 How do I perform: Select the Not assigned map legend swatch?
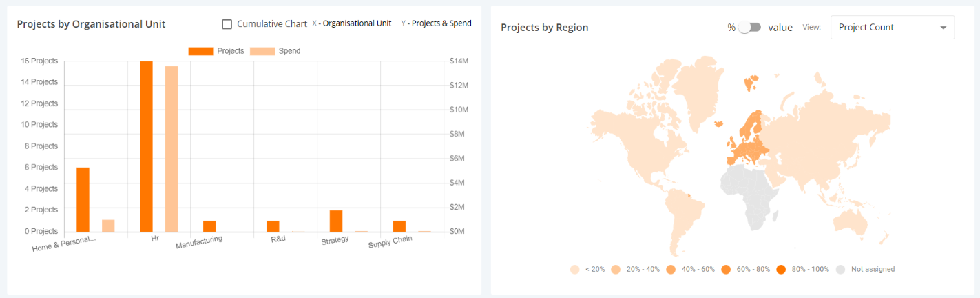click(841, 269)
